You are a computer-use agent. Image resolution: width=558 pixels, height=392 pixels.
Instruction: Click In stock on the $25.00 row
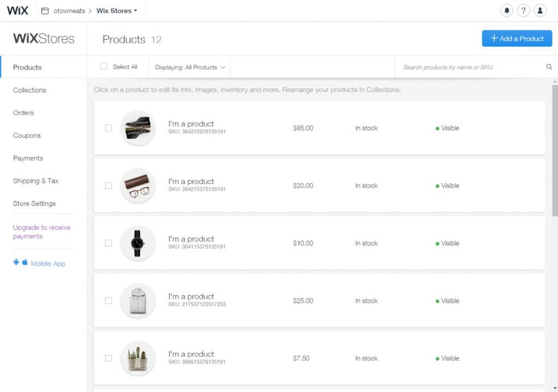tap(366, 301)
